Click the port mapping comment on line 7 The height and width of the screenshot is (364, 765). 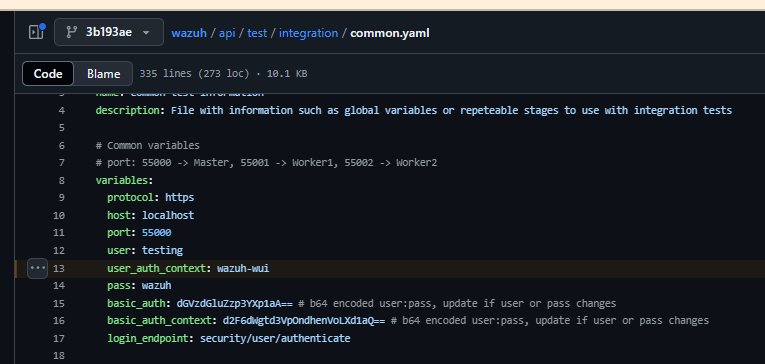tap(266, 163)
